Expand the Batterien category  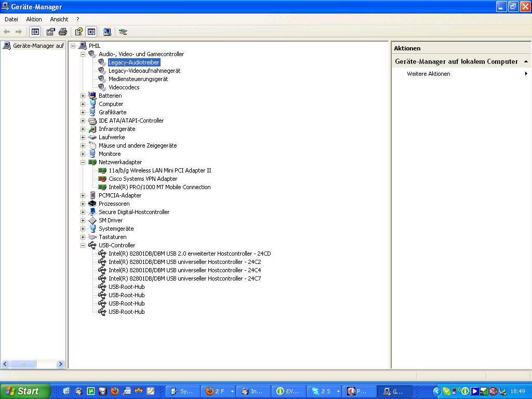pyautogui.click(x=83, y=96)
